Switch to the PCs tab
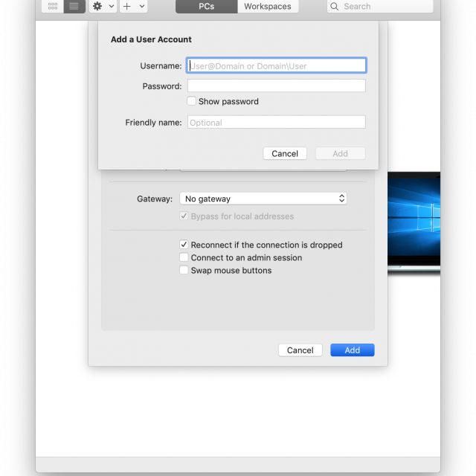This screenshot has height=476, width=476. tap(206, 6)
